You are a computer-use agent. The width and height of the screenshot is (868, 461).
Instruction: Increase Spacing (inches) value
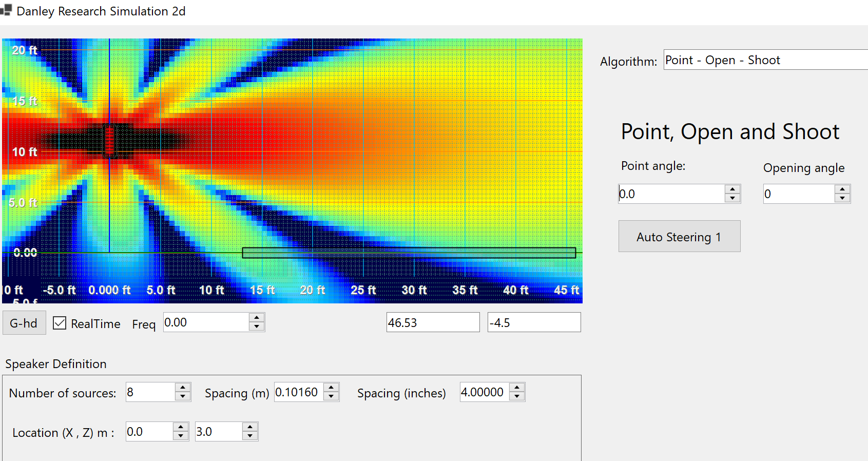(x=517, y=388)
